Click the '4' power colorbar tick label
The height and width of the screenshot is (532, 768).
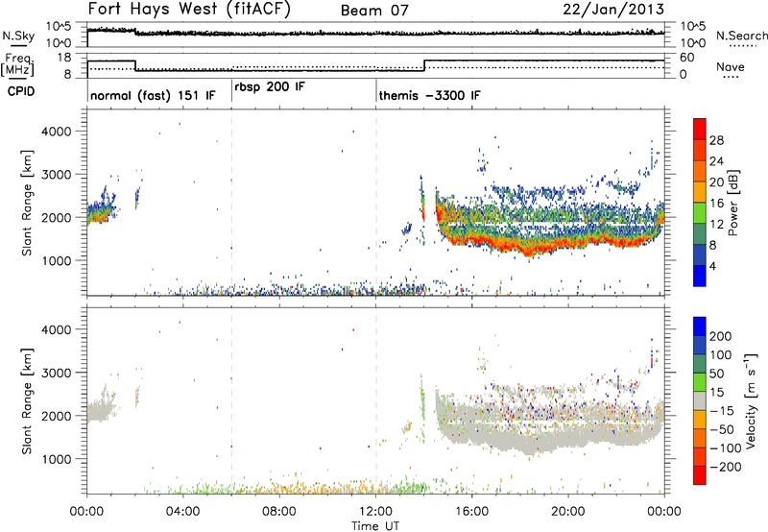click(712, 267)
